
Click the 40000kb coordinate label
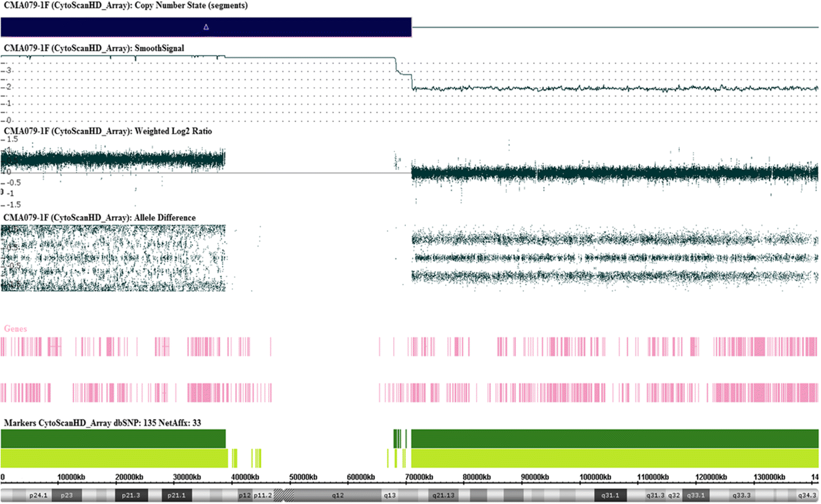click(x=245, y=477)
